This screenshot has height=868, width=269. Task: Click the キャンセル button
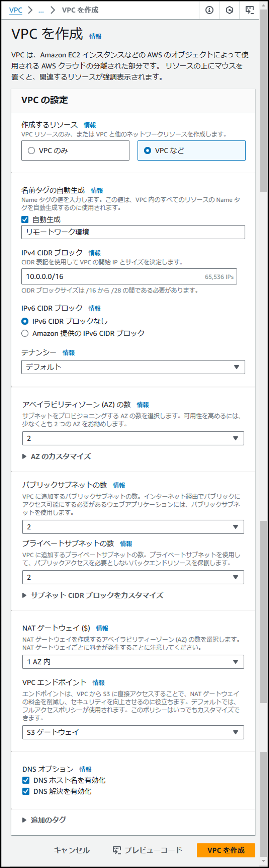pyautogui.click(x=72, y=850)
